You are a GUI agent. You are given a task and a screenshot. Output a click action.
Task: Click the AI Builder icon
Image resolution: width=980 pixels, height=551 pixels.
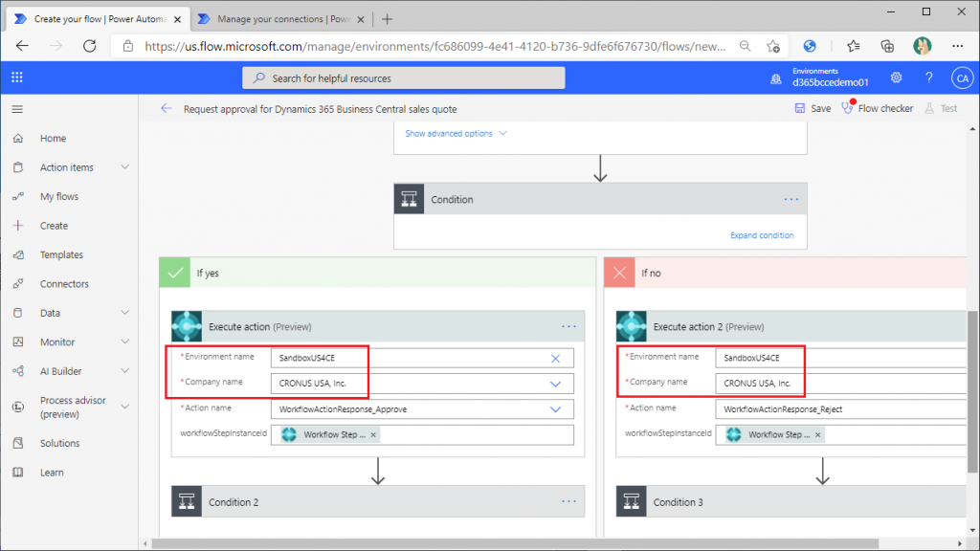tap(18, 371)
